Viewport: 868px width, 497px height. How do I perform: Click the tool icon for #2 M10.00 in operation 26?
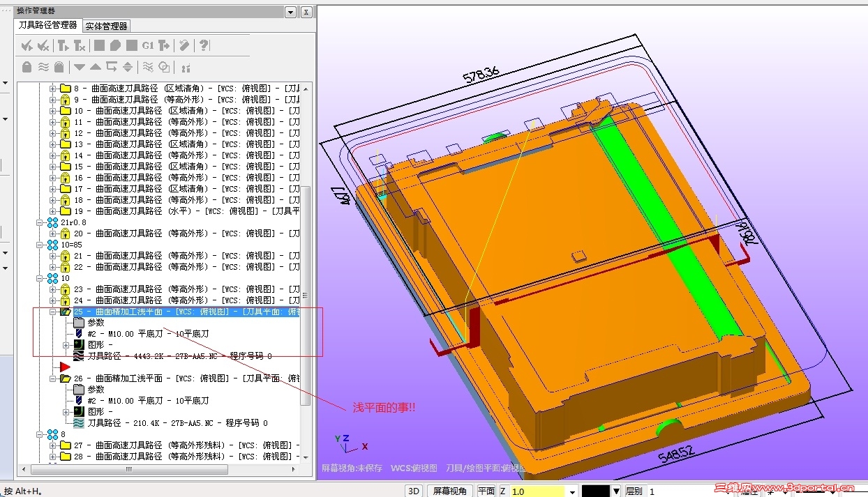pyautogui.click(x=79, y=401)
